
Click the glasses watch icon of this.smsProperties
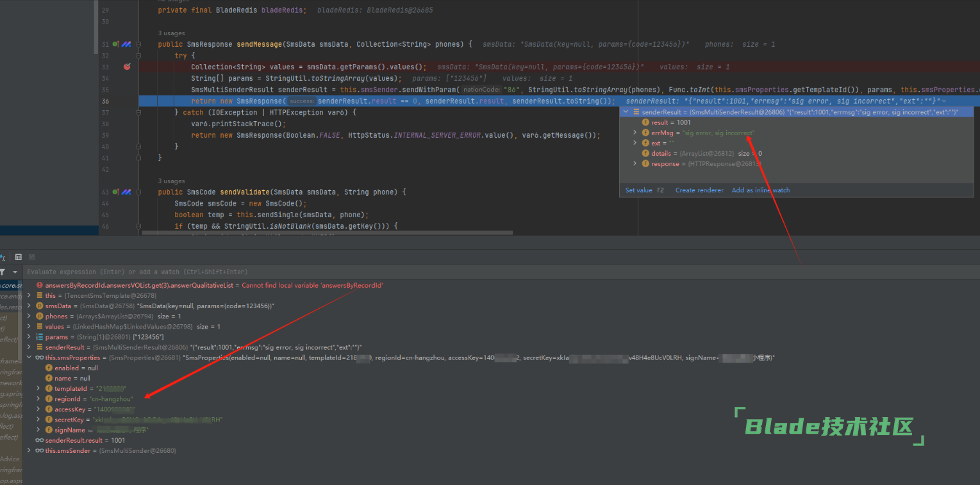(x=40, y=358)
